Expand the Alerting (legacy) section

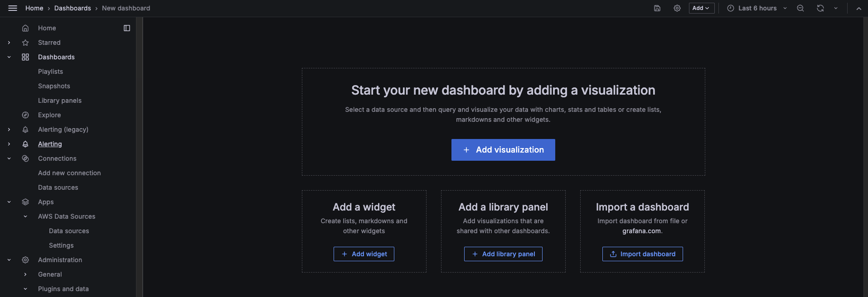(9, 129)
